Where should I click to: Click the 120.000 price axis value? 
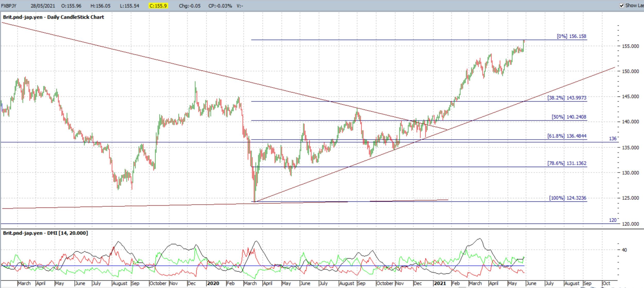[630, 224]
